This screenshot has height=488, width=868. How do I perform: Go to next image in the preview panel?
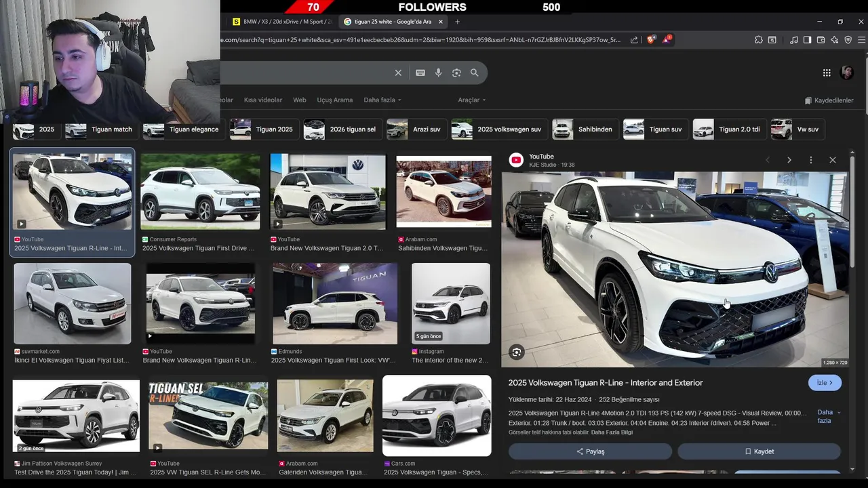[x=789, y=160]
